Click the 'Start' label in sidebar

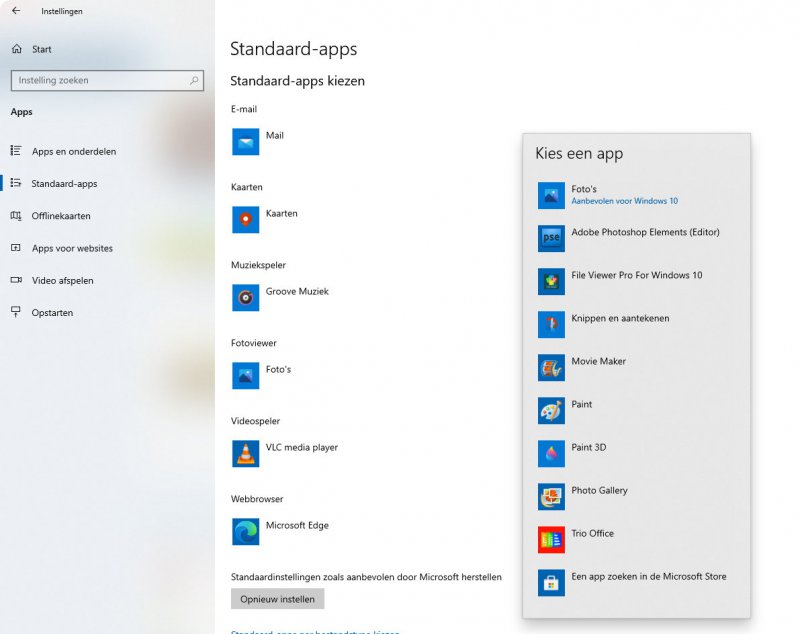coord(41,49)
